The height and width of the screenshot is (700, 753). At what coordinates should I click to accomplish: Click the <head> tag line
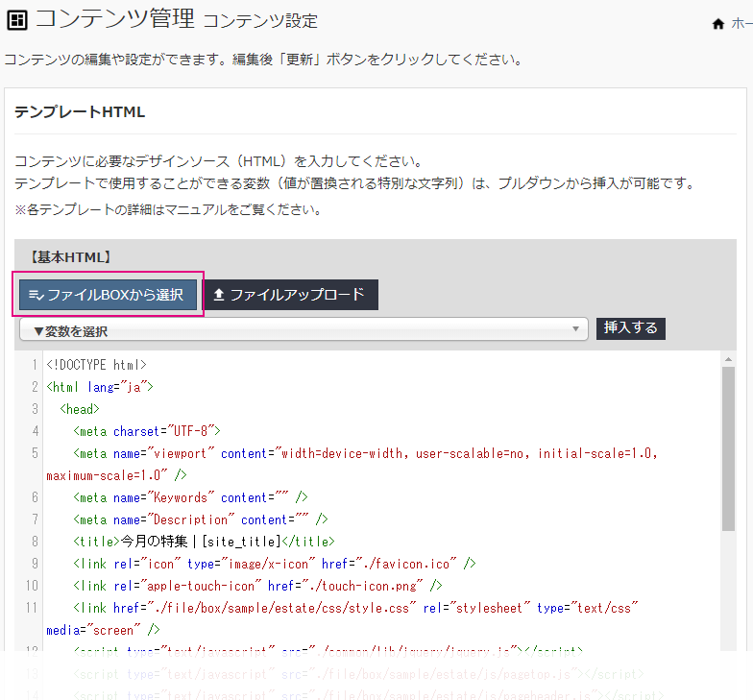(x=80, y=409)
